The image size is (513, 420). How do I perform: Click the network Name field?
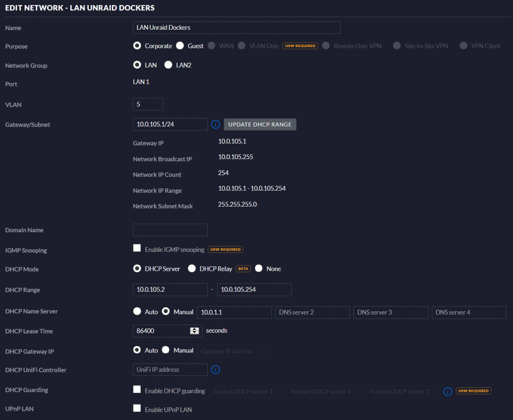(x=236, y=28)
